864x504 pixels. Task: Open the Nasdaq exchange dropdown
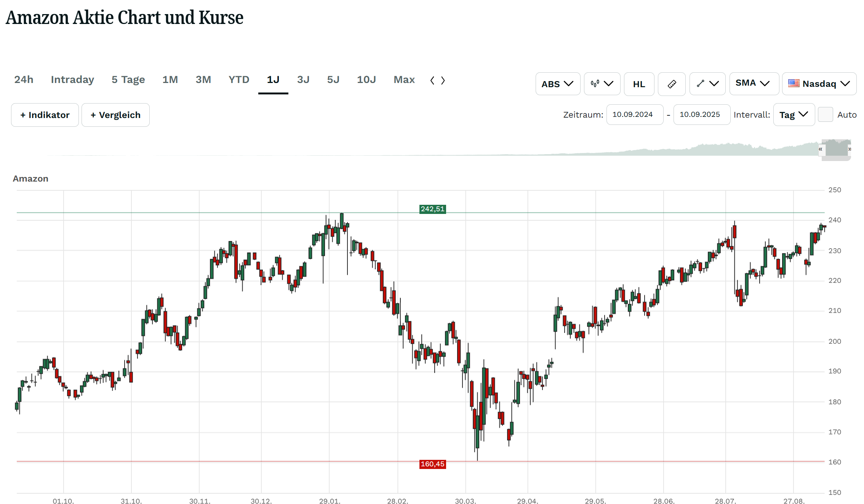[819, 84]
